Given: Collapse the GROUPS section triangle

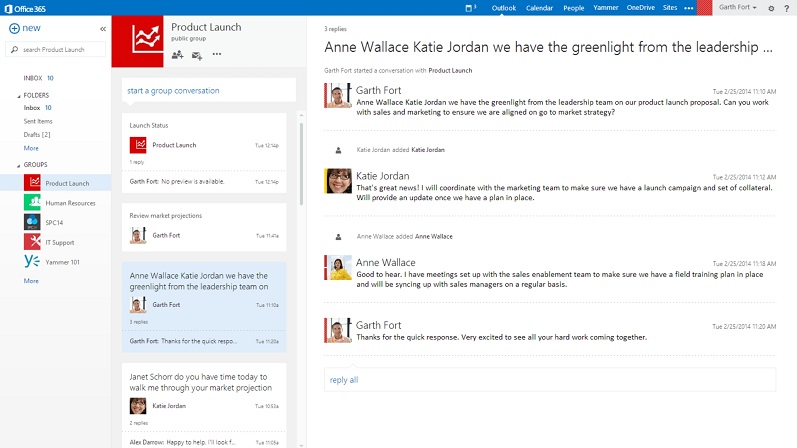Looking at the screenshot, I should click(x=19, y=165).
